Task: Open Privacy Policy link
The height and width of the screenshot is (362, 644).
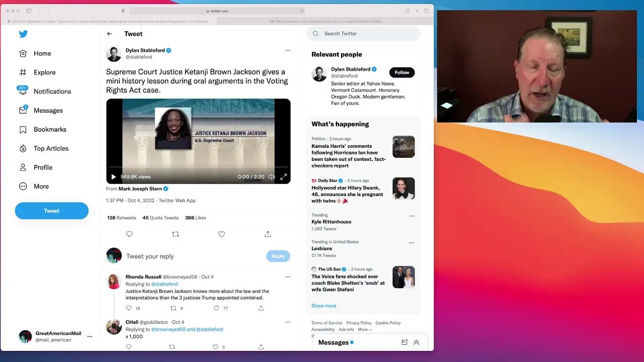Action: click(359, 323)
